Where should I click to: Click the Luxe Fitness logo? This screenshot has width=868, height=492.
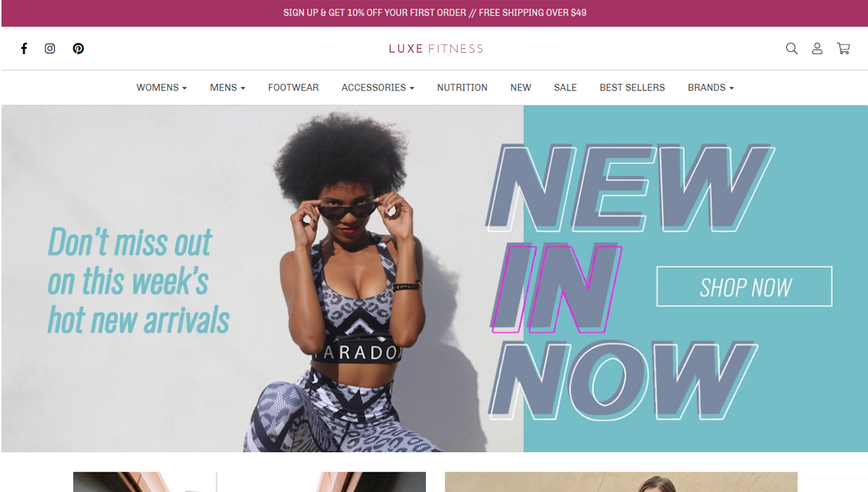click(435, 48)
